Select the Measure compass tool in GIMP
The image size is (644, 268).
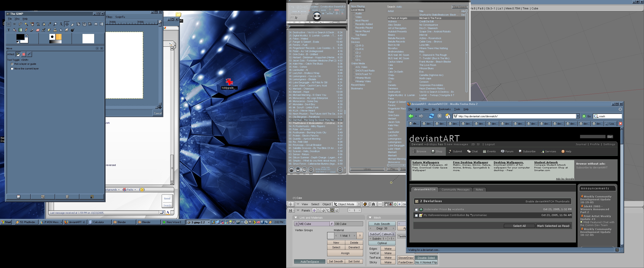tap(61, 24)
